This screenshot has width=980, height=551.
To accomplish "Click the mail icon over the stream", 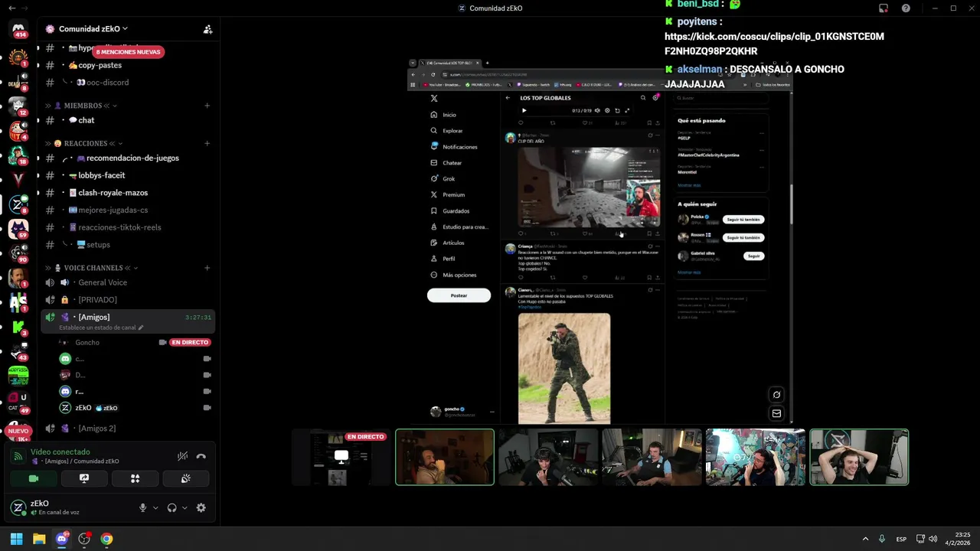I will click(776, 414).
